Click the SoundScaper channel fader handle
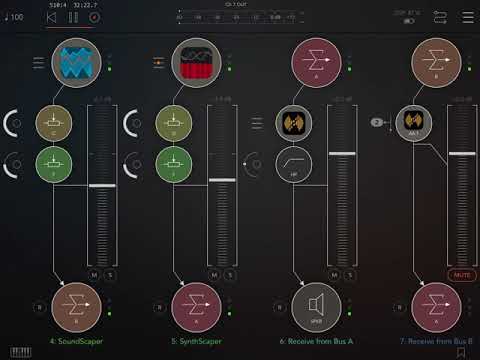 pyautogui.click(x=102, y=185)
